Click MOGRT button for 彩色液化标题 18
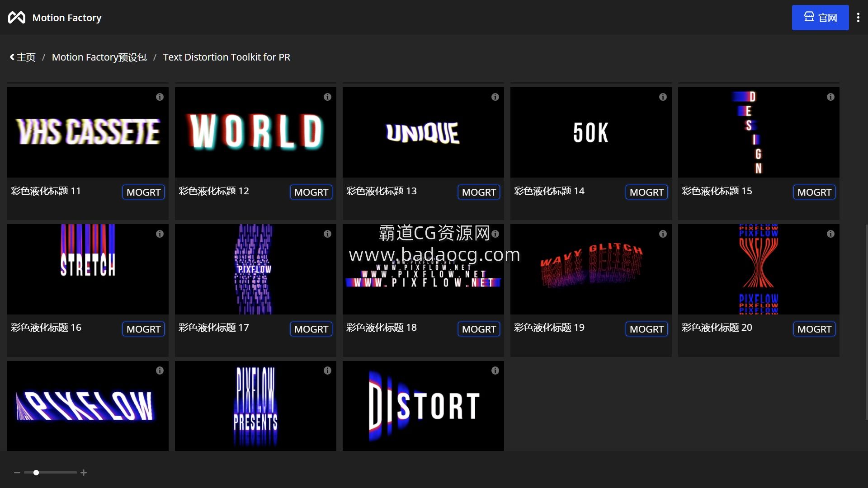 point(479,329)
